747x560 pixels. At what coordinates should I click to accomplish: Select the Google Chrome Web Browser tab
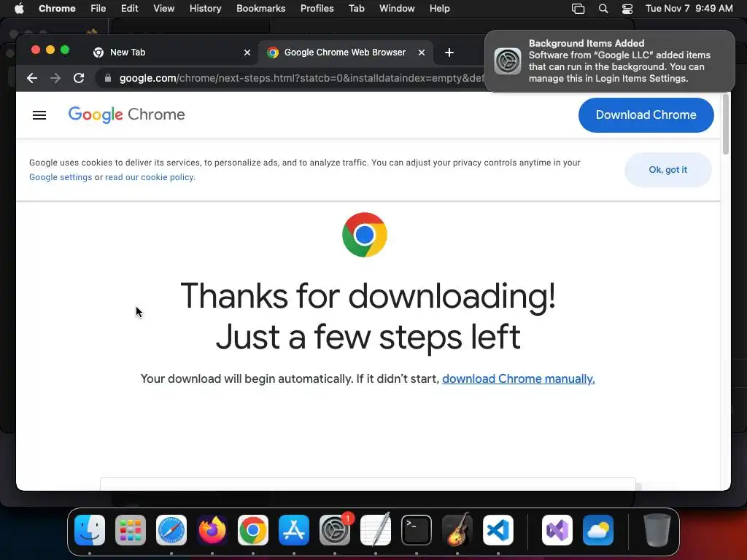click(345, 52)
